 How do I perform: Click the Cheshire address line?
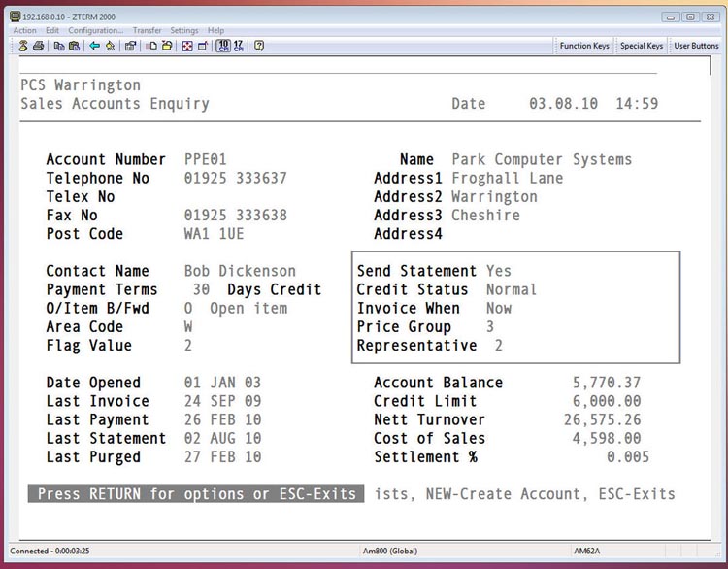coord(485,215)
